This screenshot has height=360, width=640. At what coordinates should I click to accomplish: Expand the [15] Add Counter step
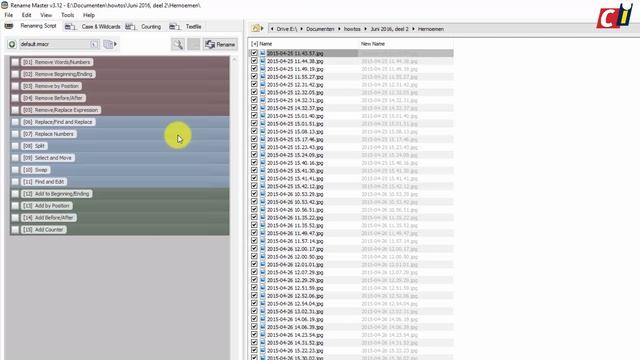pyautogui.click(x=43, y=230)
